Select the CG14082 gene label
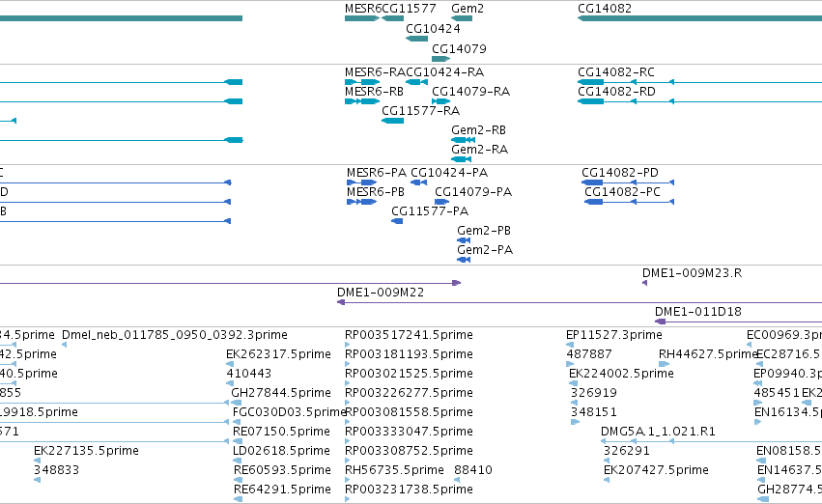822x504 pixels. (605, 9)
